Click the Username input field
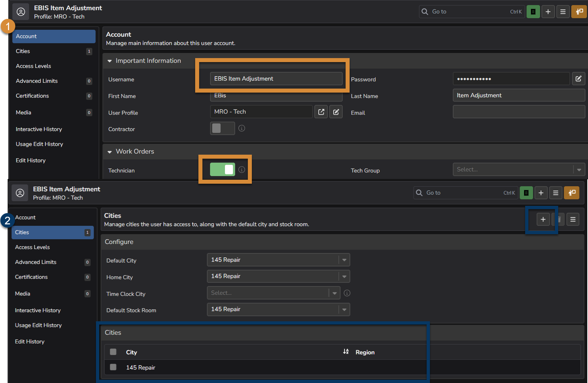The width and height of the screenshot is (588, 383). [276, 79]
